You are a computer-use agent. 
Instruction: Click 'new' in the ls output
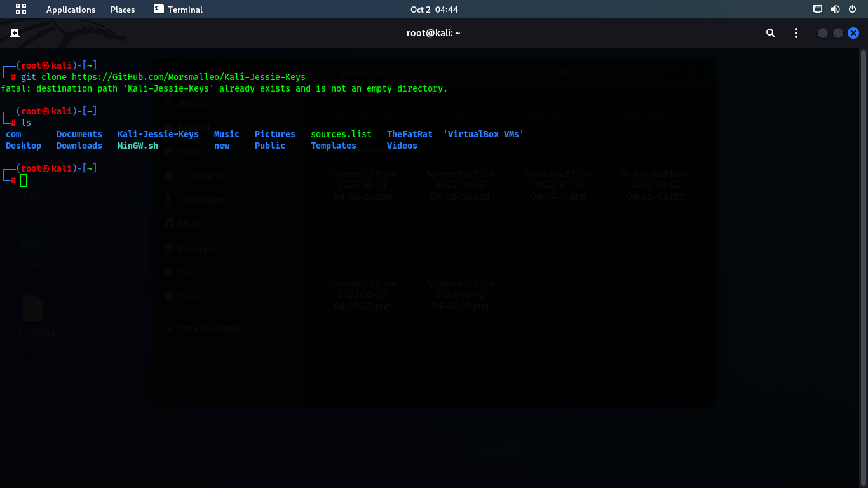pyautogui.click(x=222, y=146)
